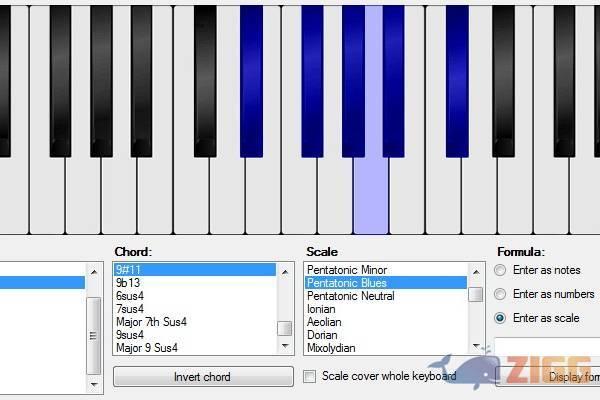Play the blue C# black key
This screenshot has height=400, width=600.
(457, 81)
